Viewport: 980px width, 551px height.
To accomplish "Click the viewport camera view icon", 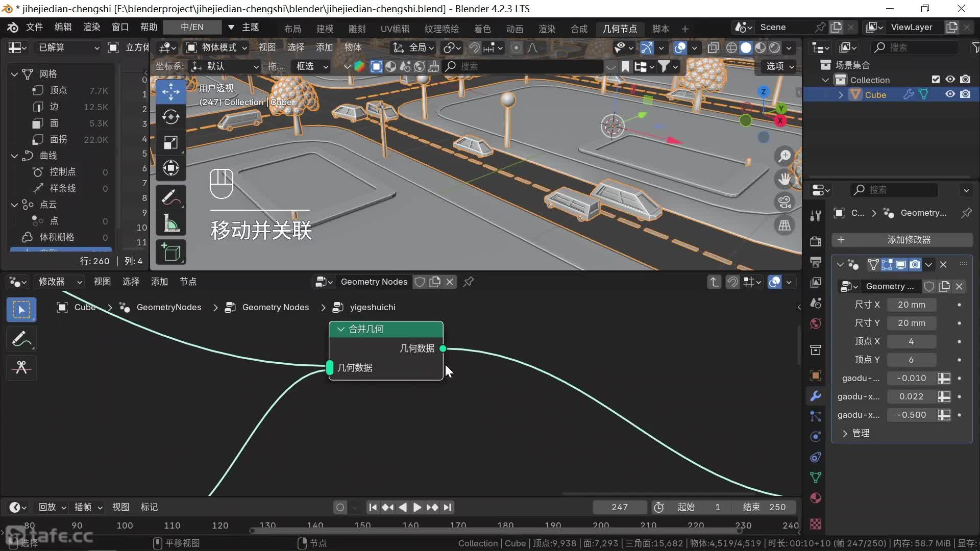I will point(785,202).
